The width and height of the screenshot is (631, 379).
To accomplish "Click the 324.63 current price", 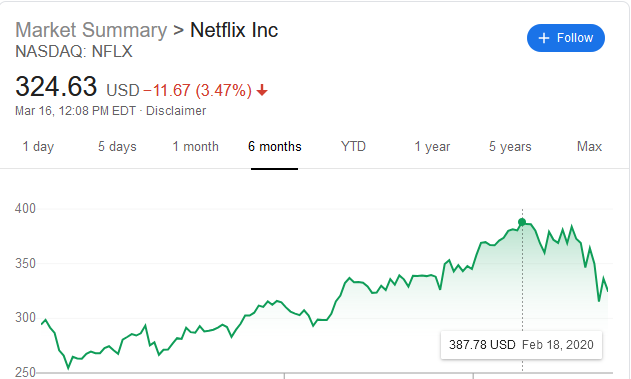I will pyautogui.click(x=56, y=87).
